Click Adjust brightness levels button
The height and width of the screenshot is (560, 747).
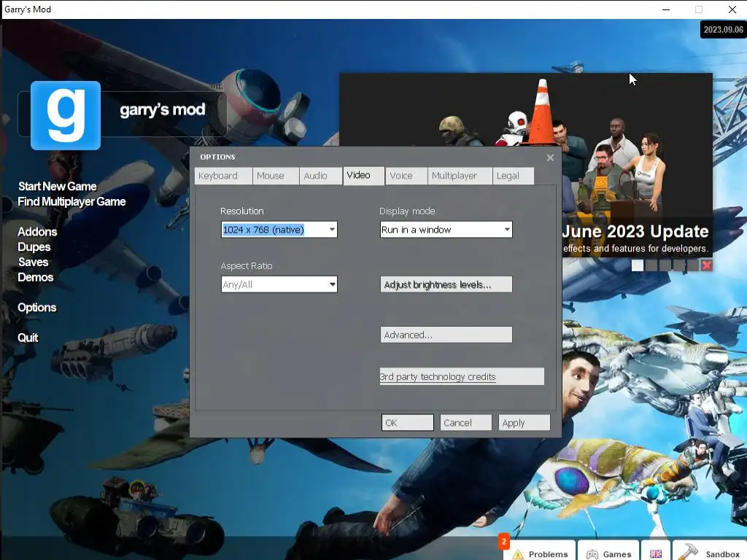click(446, 284)
